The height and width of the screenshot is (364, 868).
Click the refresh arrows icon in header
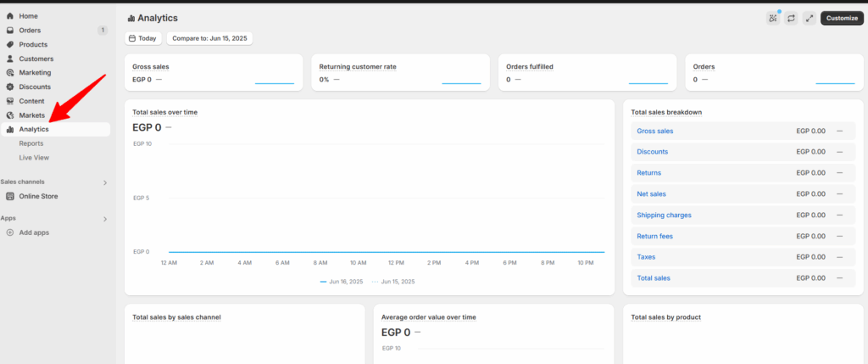[x=792, y=18]
